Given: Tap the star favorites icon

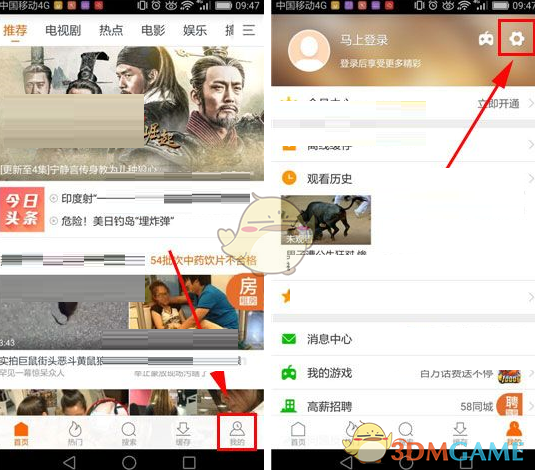Looking at the screenshot, I should (287, 296).
